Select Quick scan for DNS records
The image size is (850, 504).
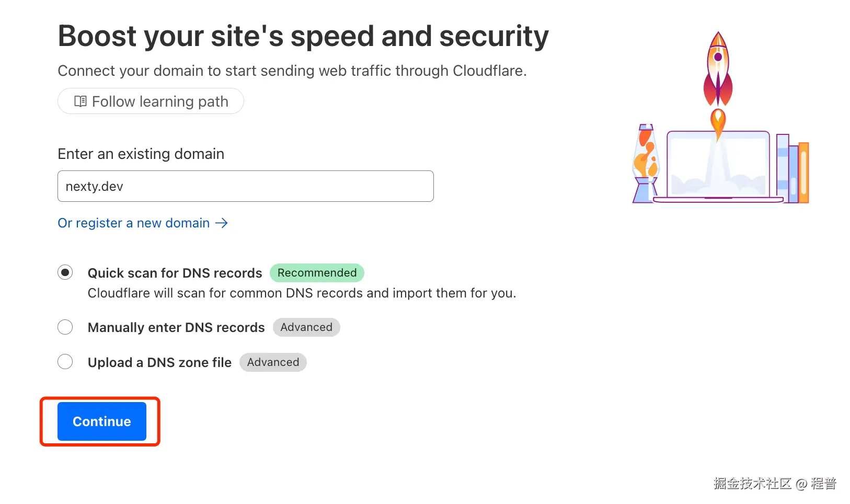(65, 272)
